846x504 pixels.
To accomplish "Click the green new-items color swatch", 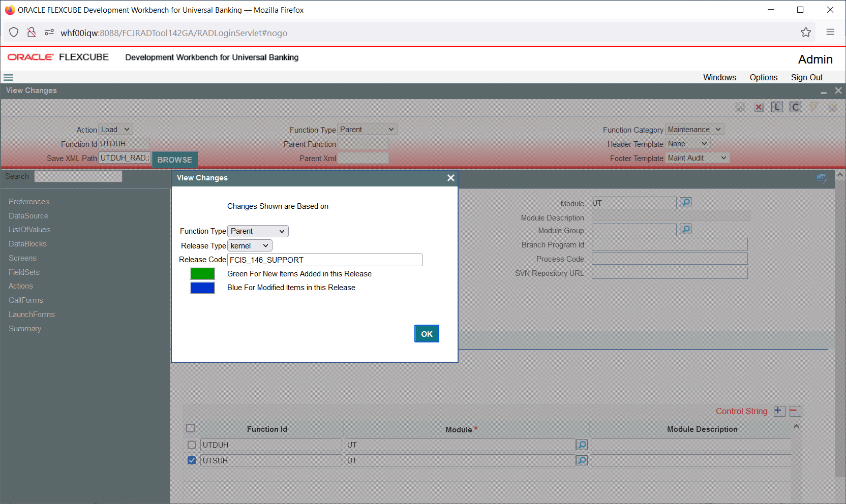I will [202, 274].
